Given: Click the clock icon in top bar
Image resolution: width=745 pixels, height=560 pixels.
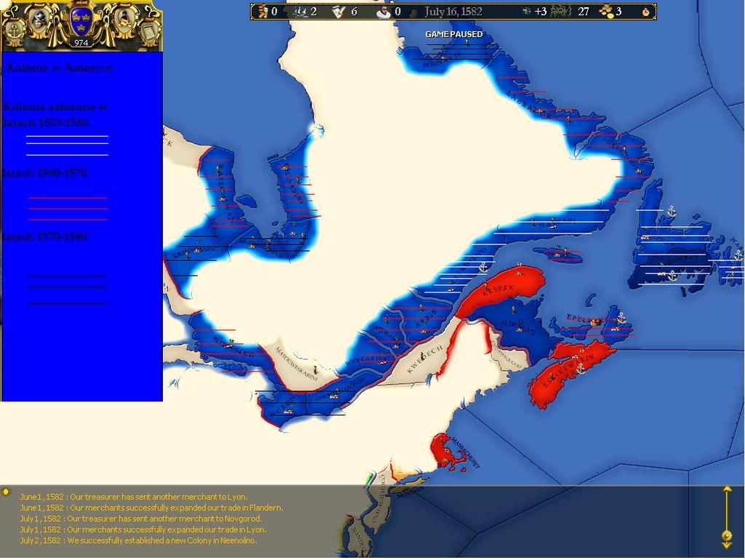Looking at the screenshot, I should 646,12.
